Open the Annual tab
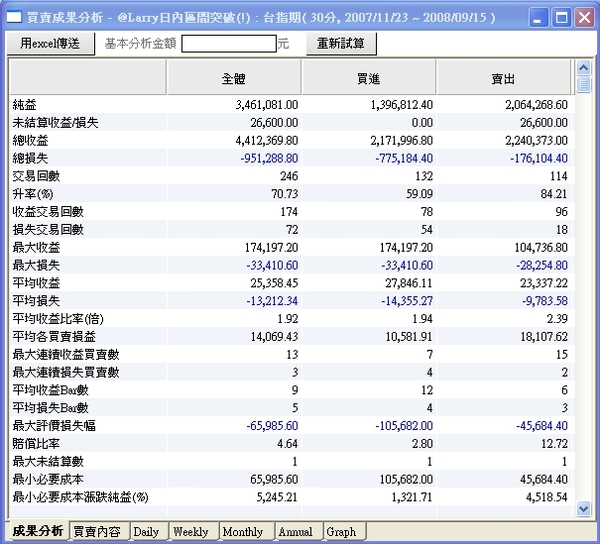Image resolution: width=600 pixels, height=544 pixels. 295,531
